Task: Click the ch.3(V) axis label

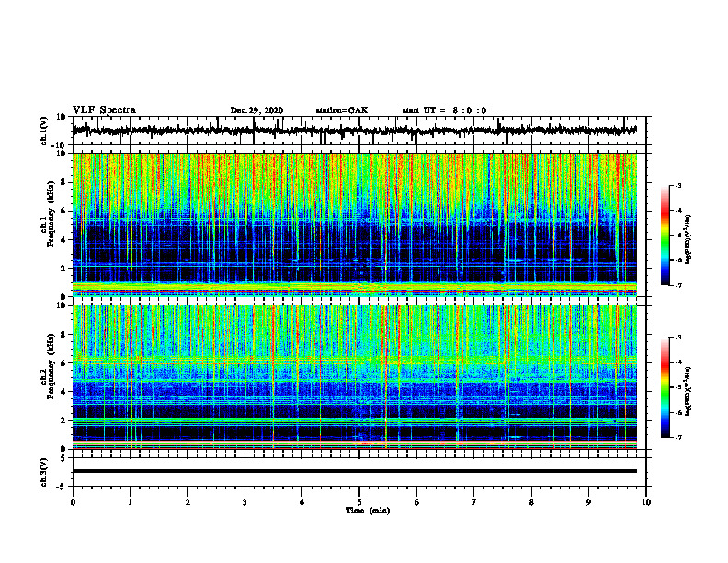Action: click(43, 472)
